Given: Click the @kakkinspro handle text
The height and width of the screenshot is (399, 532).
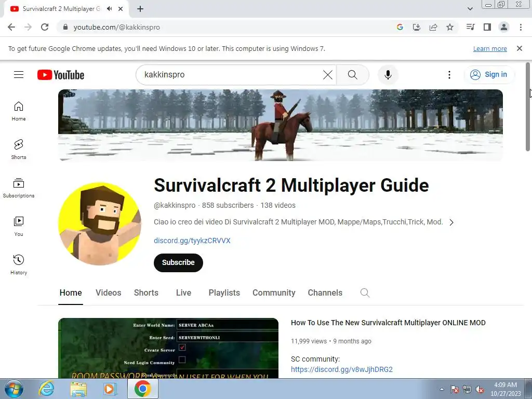Looking at the screenshot, I should click(x=175, y=205).
